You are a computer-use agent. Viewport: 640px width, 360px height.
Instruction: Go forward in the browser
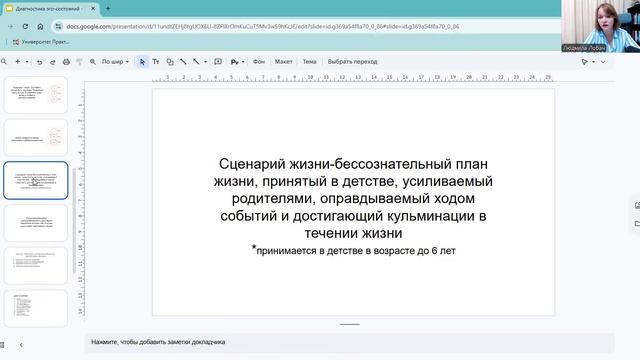tap(10, 27)
